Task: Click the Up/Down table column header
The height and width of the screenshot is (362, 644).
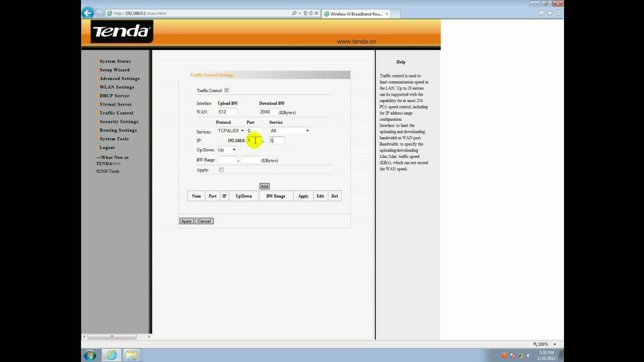Action: [244, 196]
